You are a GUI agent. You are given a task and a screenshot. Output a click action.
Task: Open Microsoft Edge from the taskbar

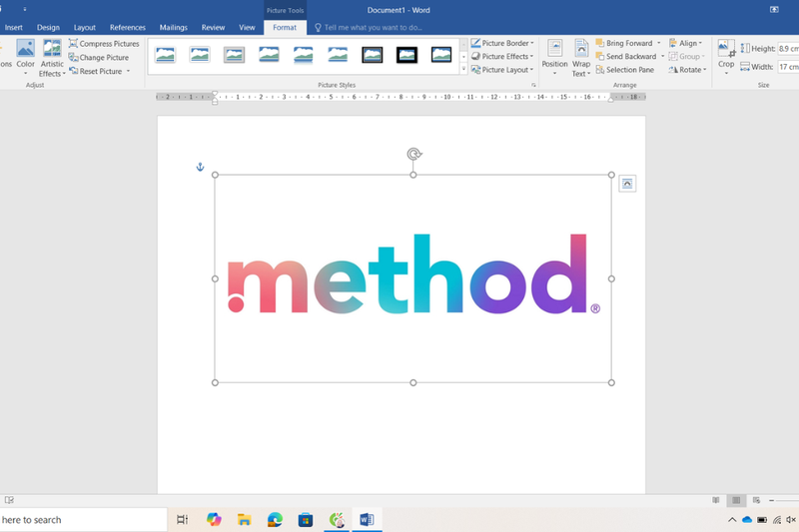pos(275,520)
